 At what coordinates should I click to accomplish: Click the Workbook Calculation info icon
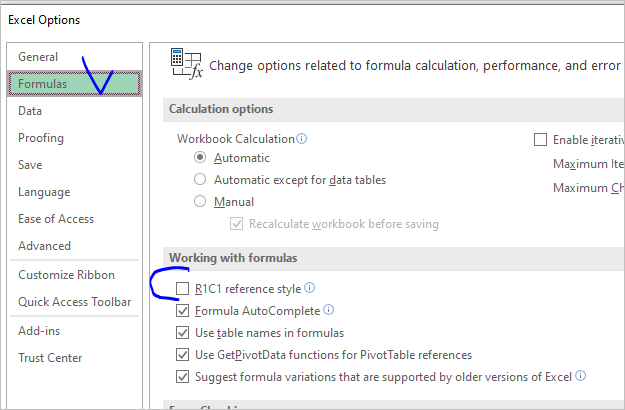point(302,139)
